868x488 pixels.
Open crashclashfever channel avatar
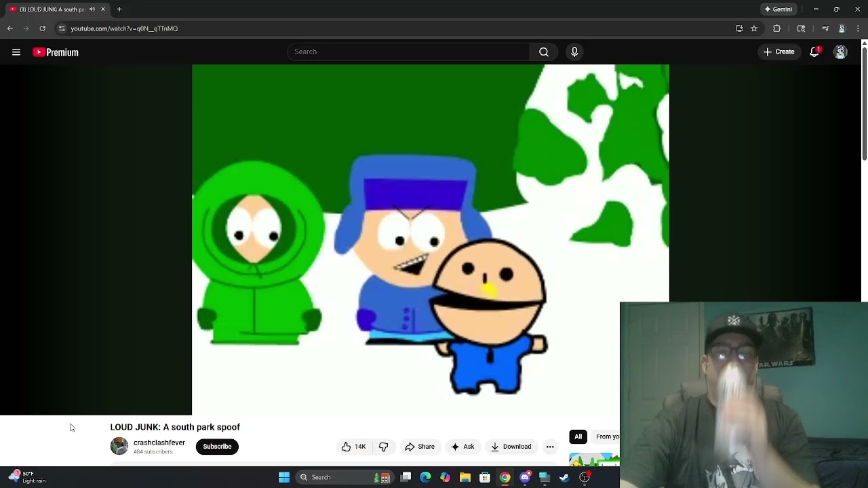click(x=119, y=446)
